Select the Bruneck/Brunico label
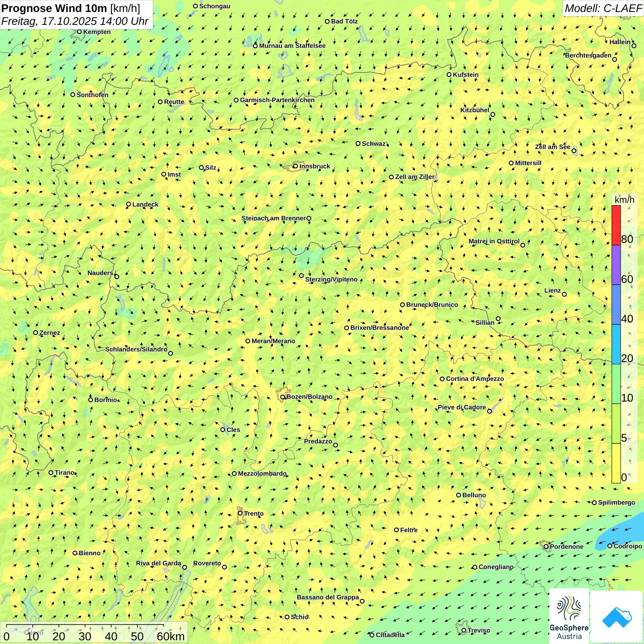Image resolution: width=644 pixels, height=644 pixels. tap(432, 305)
